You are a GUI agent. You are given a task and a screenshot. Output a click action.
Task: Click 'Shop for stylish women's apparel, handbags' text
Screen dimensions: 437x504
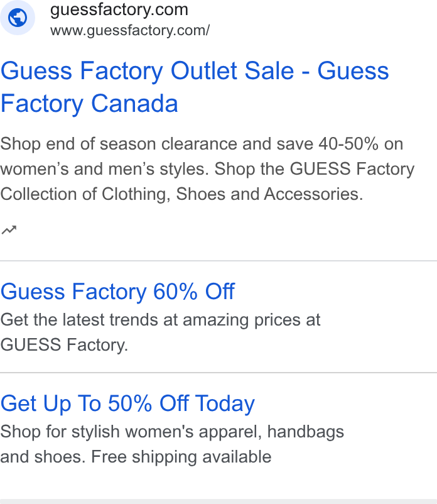172,432
